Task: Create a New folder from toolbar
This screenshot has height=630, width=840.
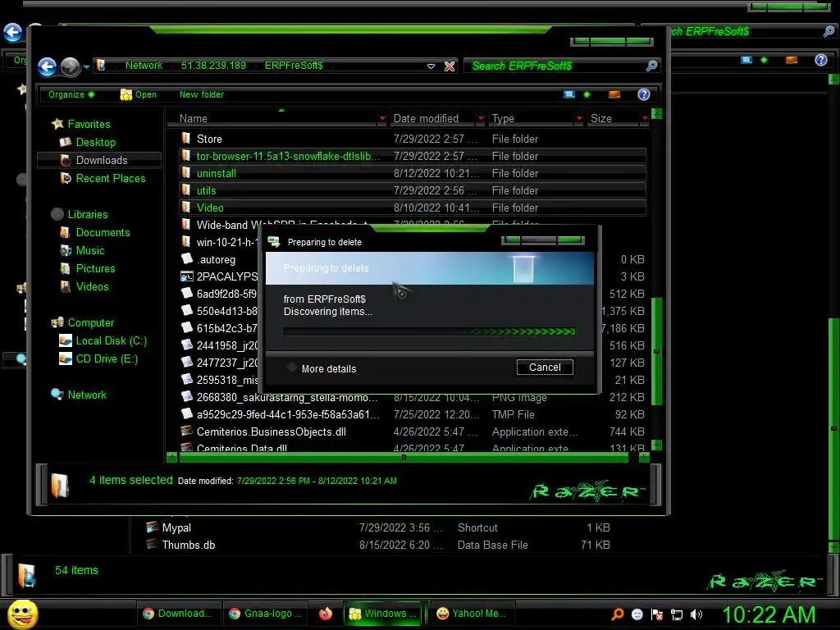Action: click(202, 95)
